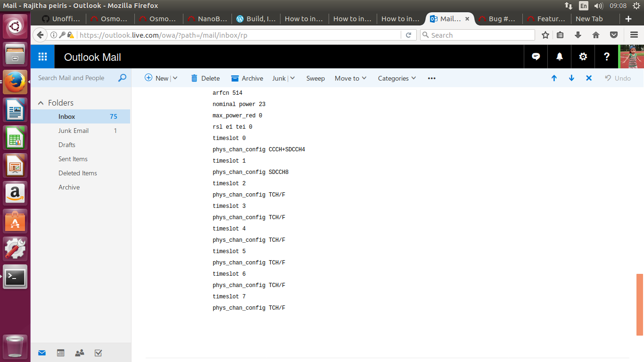Screen dimensions: 644x362
Task: Compose a New email
Action: [157, 78]
